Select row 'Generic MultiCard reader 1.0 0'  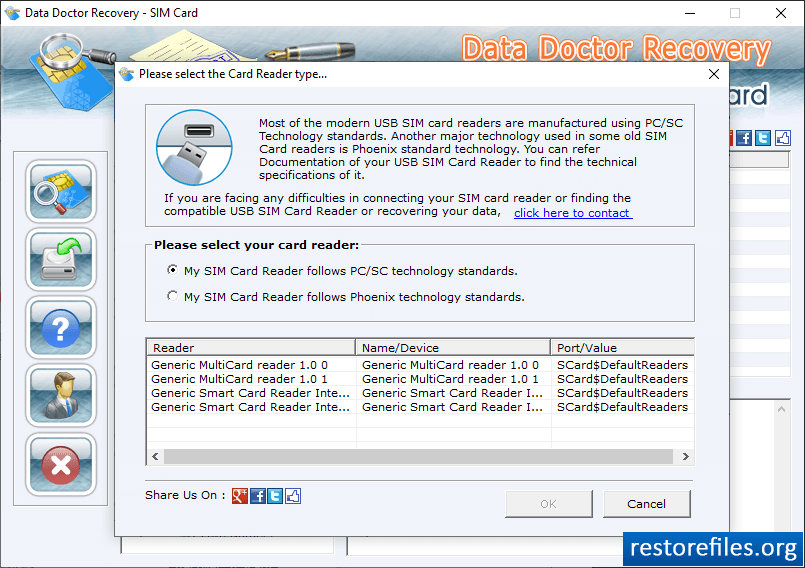click(420, 365)
